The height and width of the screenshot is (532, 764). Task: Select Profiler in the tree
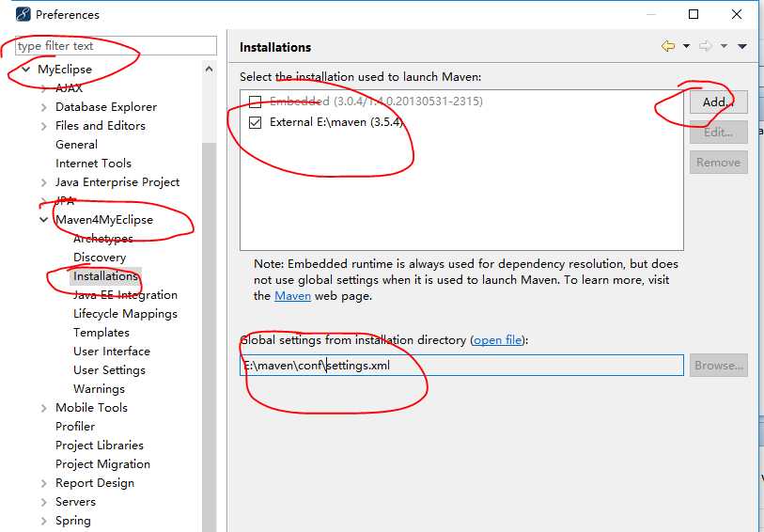coord(75,427)
